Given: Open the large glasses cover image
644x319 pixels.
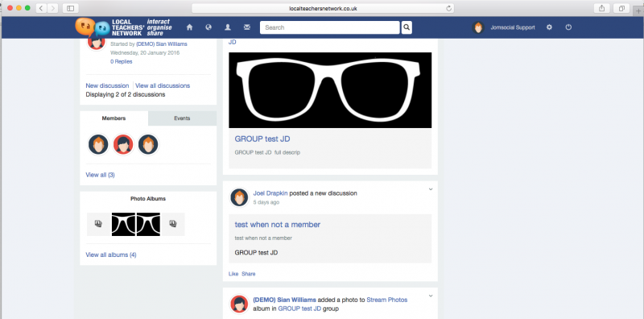Looking at the screenshot, I should [330, 90].
